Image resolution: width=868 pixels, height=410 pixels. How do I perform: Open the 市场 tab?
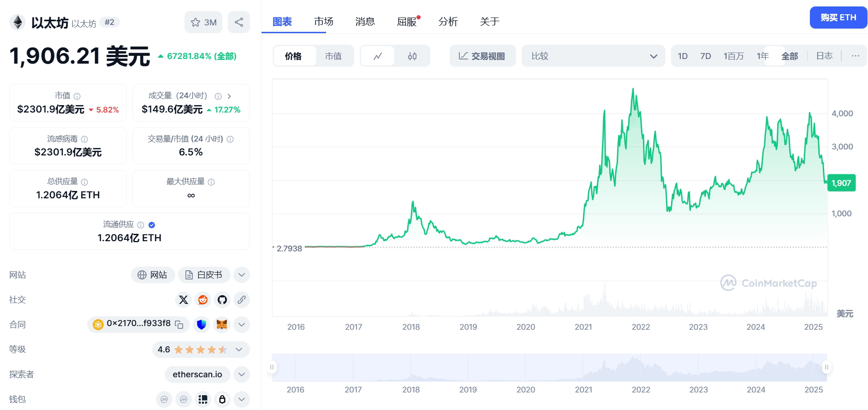click(324, 22)
